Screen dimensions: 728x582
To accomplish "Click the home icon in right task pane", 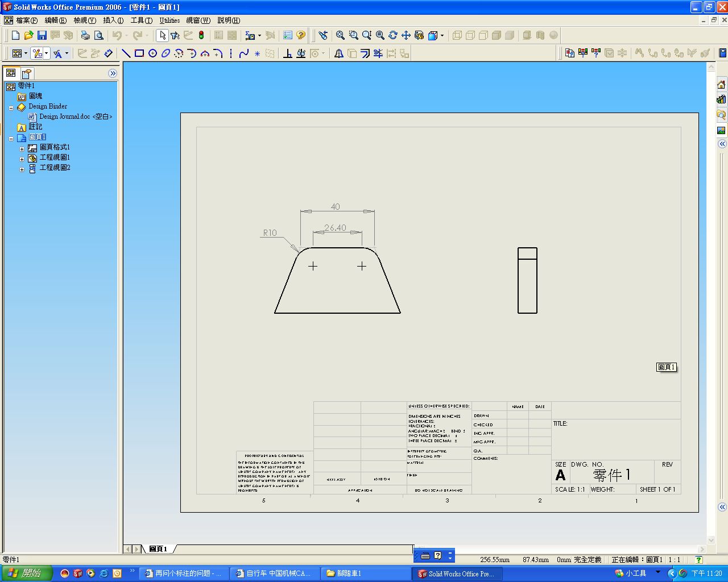I will pos(721,85).
